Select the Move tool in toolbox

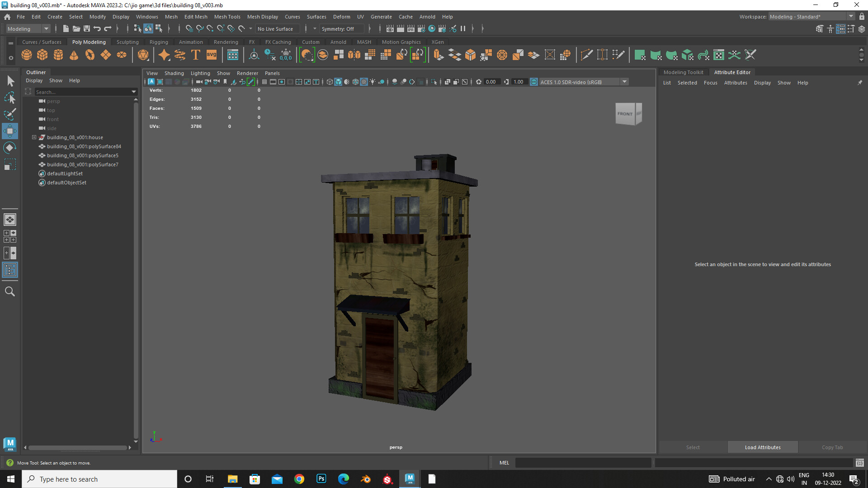10,131
